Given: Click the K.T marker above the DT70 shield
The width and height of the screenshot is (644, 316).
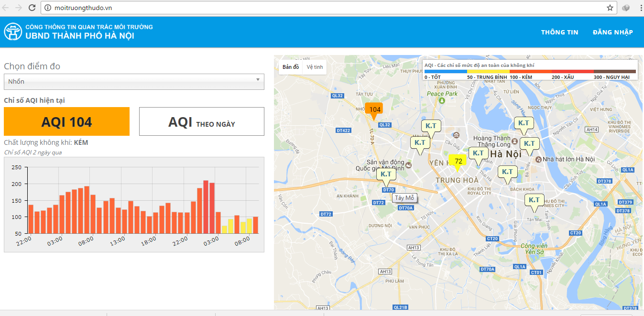Looking at the screenshot, I should click(x=386, y=176).
